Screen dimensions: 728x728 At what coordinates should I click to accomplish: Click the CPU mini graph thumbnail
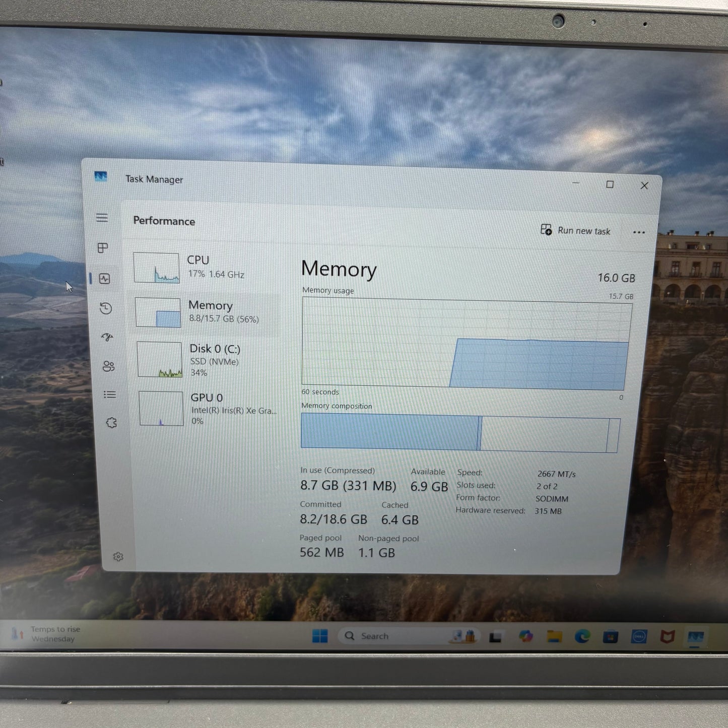(x=156, y=268)
